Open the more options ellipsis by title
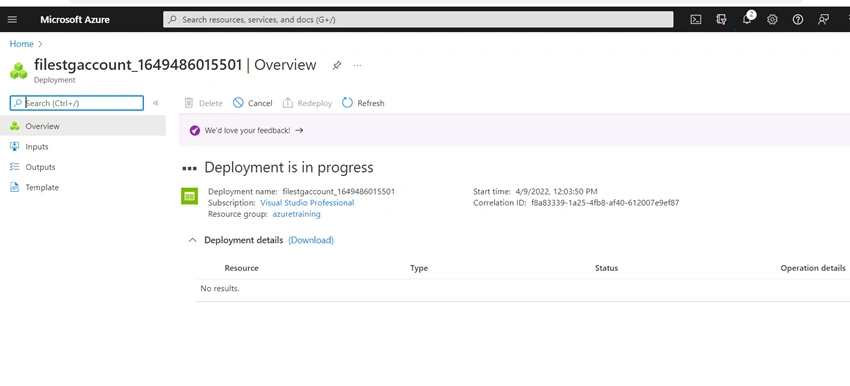Viewport: 850px width, 386px height. coord(357,65)
